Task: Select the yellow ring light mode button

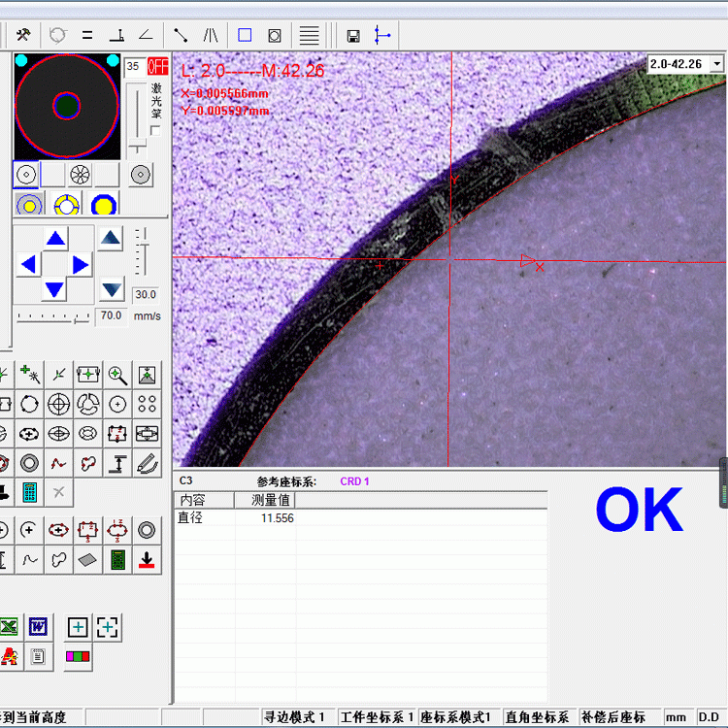Action: click(x=66, y=205)
